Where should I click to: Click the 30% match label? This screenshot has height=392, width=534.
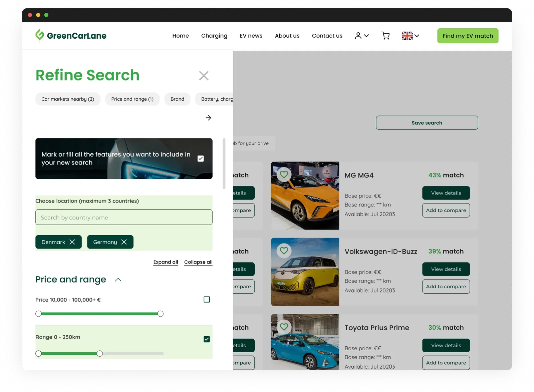(446, 328)
